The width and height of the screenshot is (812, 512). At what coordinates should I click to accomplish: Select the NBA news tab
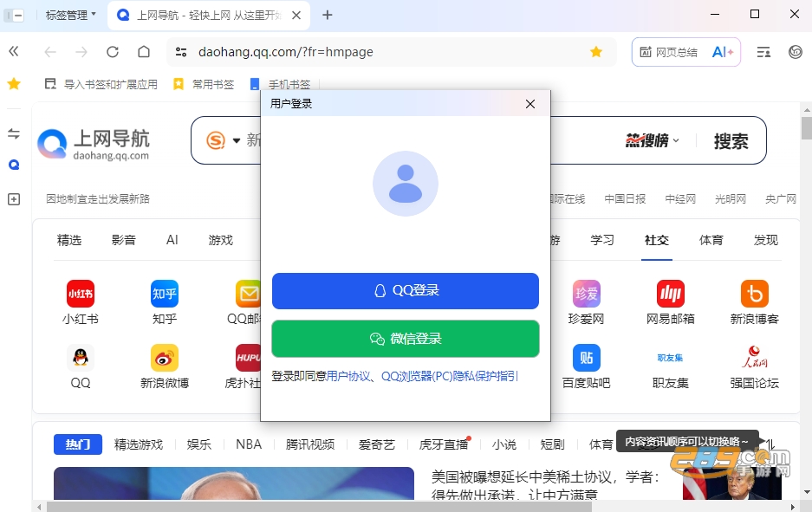point(249,444)
